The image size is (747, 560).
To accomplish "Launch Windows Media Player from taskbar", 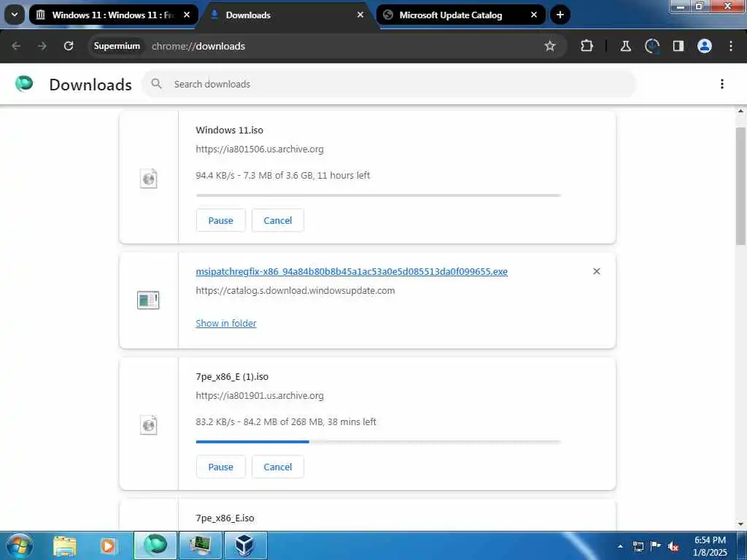I will click(x=108, y=545).
